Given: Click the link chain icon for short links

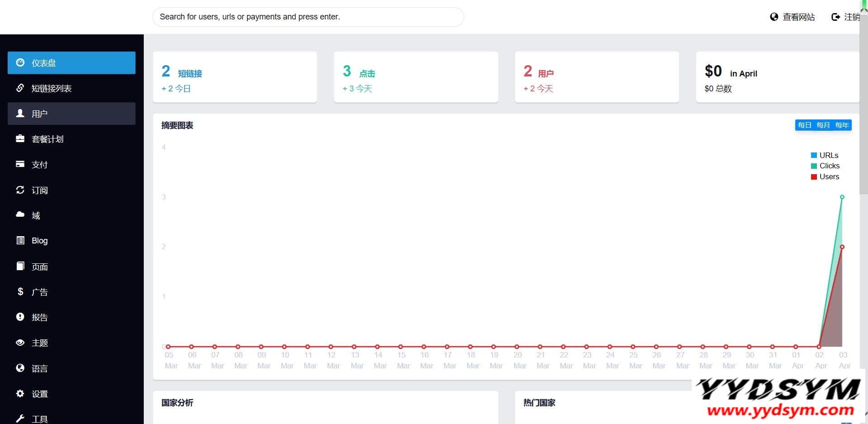Looking at the screenshot, I should tap(20, 88).
